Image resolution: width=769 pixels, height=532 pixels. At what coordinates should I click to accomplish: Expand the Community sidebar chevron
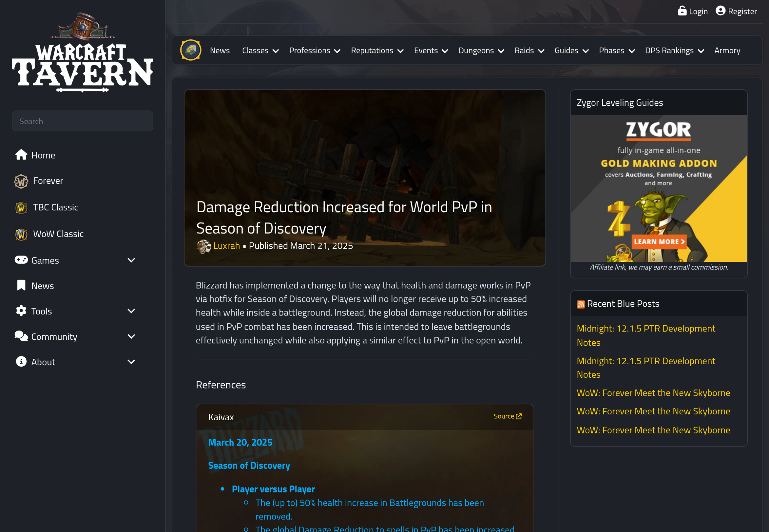131,336
